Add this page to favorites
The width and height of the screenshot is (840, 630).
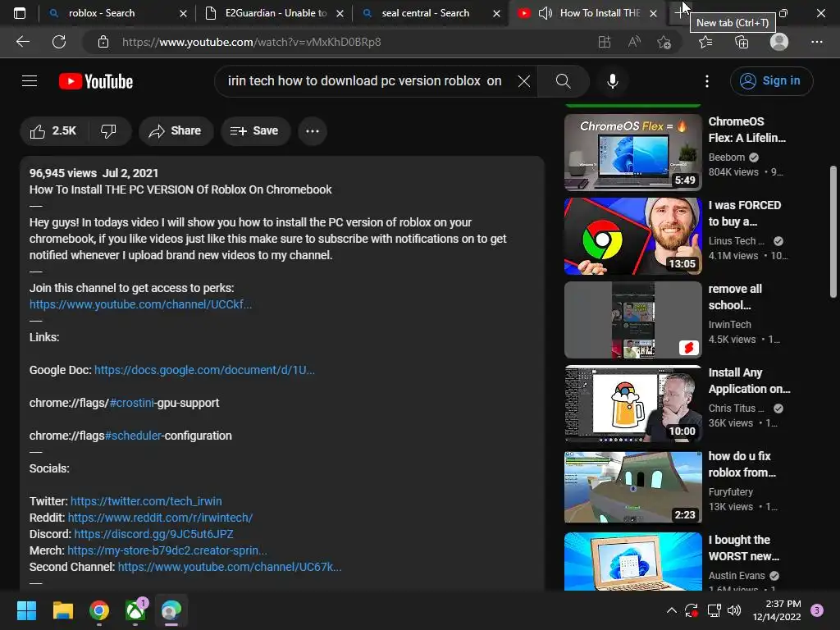point(664,42)
